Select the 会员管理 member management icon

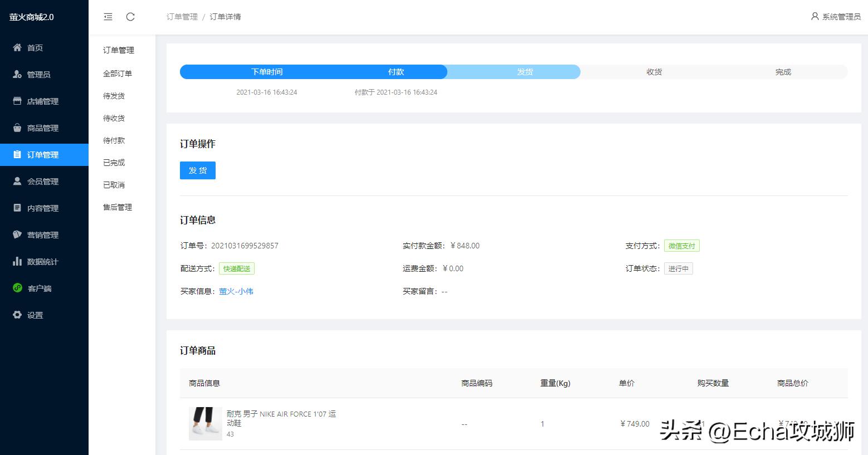(18, 181)
